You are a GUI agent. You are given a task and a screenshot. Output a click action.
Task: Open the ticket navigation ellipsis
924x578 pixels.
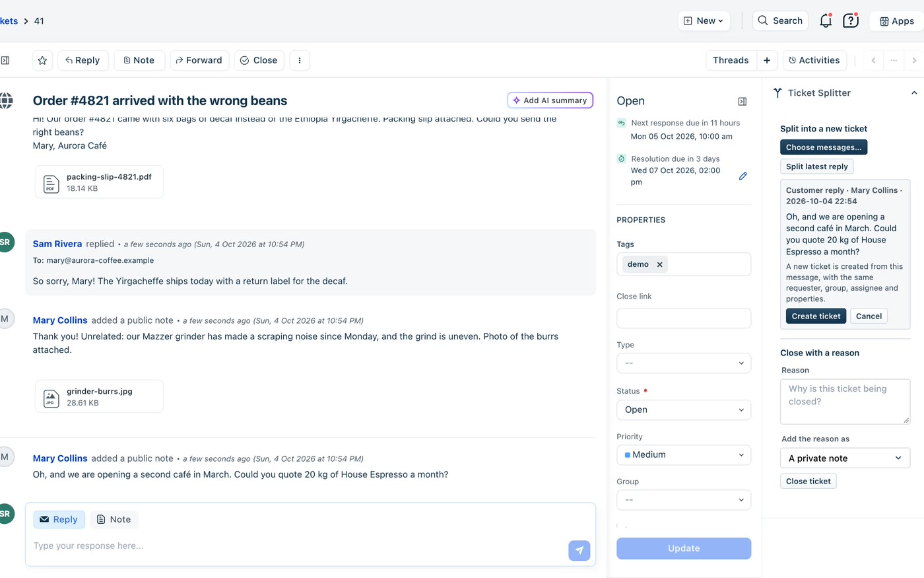tap(894, 60)
